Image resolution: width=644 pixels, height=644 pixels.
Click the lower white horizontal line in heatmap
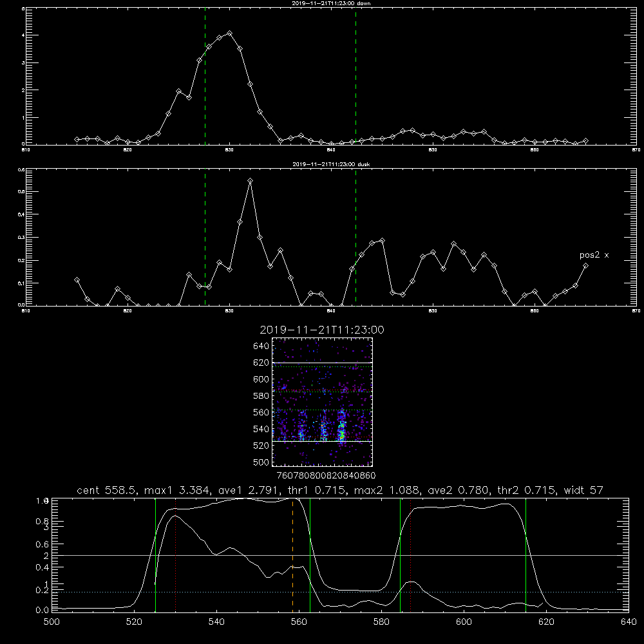coord(322,441)
